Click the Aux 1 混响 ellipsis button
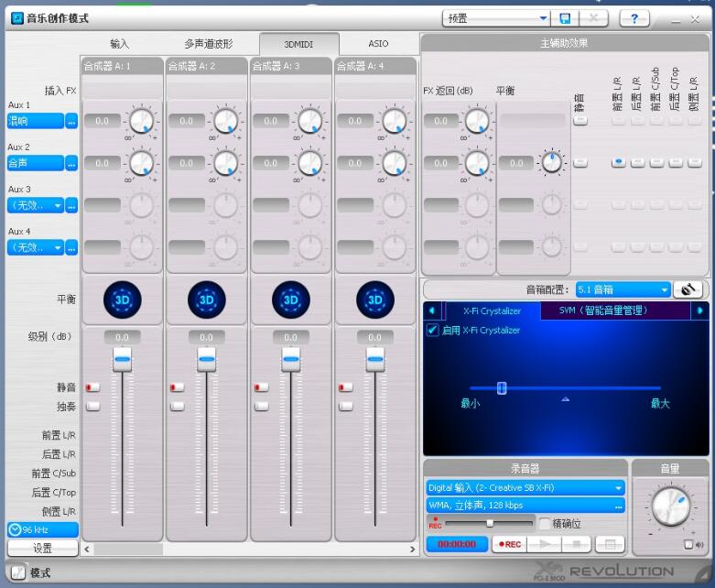The image size is (715, 588). [71, 121]
